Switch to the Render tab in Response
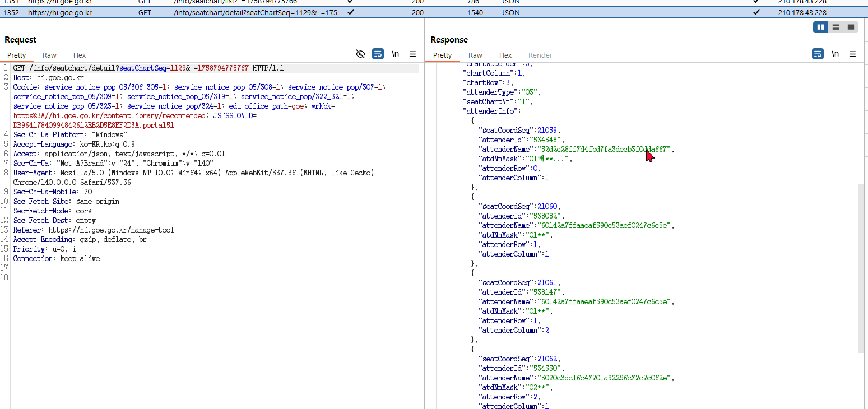The width and height of the screenshot is (868, 409). tap(540, 55)
